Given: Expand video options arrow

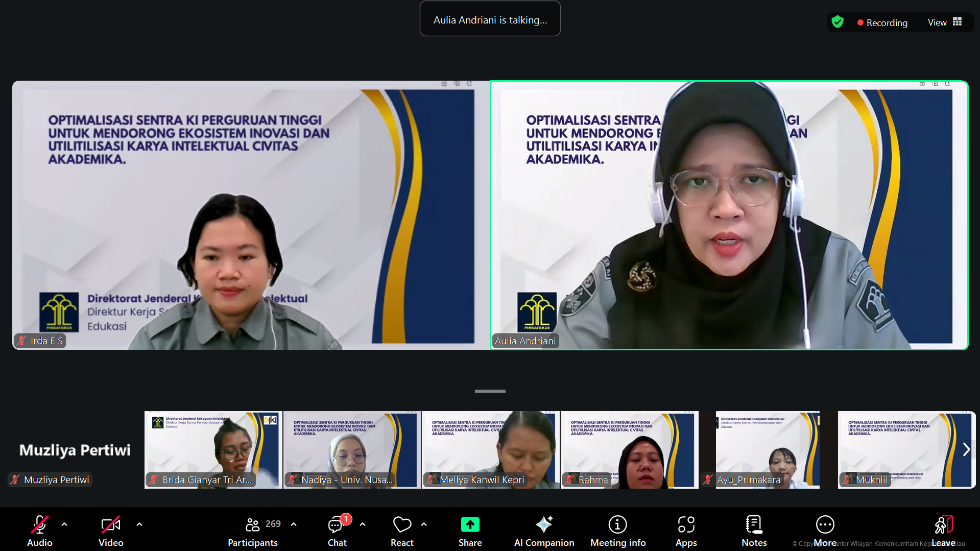Looking at the screenshot, I should pyautogui.click(x=139, y=524).
